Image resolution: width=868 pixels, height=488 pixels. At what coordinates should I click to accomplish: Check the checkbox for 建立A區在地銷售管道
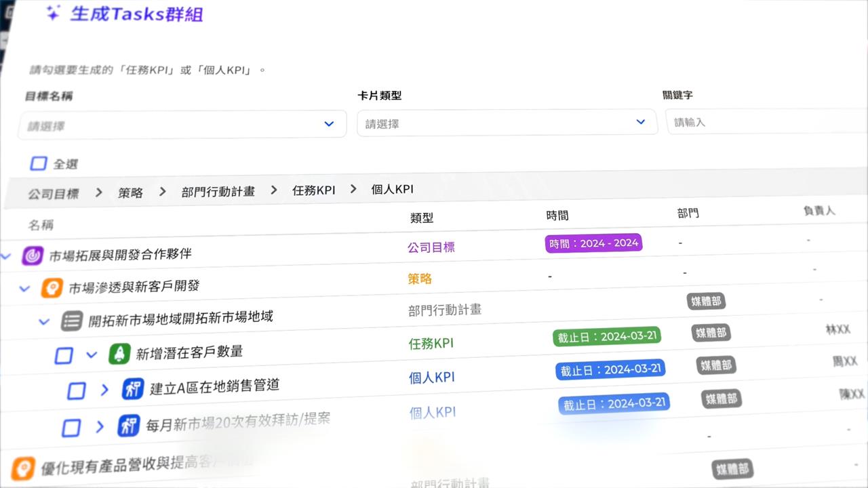click(x=77, y=390)
